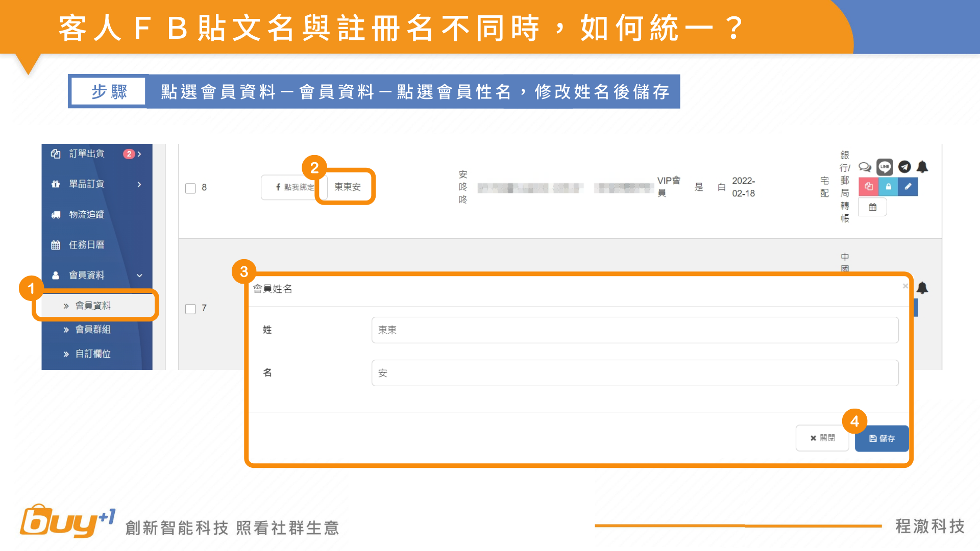This screenshot has width=980, height=551.
Task: Click the 儲存 save button
Action: pos(881,438)
